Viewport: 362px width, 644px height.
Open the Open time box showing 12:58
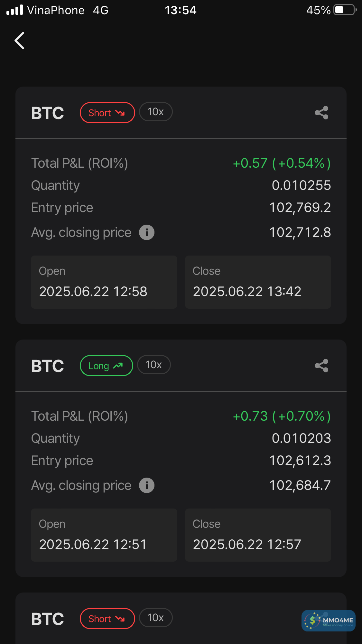pyautogui.click(x=104, y=282)
